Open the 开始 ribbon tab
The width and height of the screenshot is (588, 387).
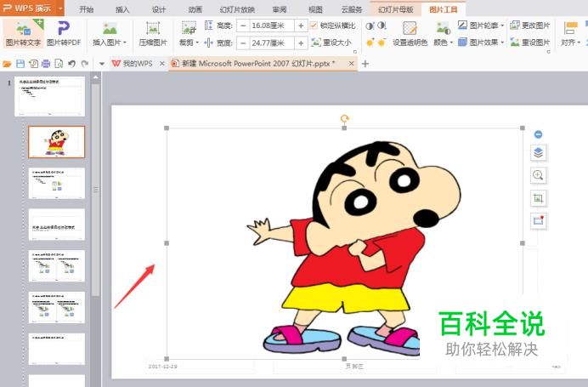click(87, 9)
